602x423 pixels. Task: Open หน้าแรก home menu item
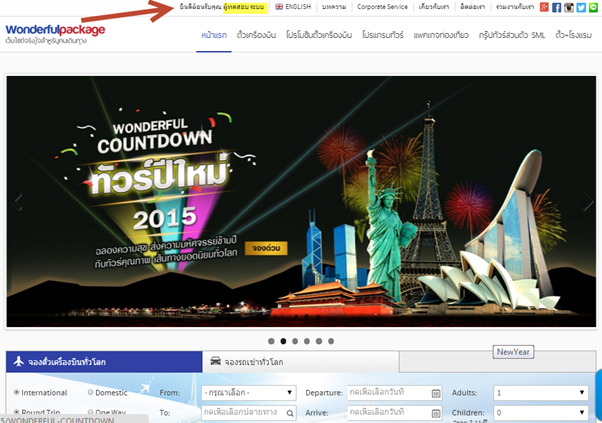214,35
